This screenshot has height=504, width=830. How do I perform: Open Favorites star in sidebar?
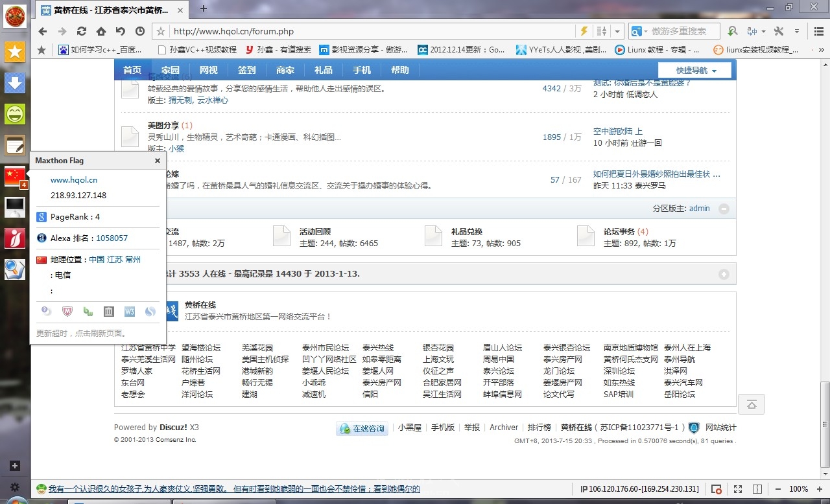[15, 52]
